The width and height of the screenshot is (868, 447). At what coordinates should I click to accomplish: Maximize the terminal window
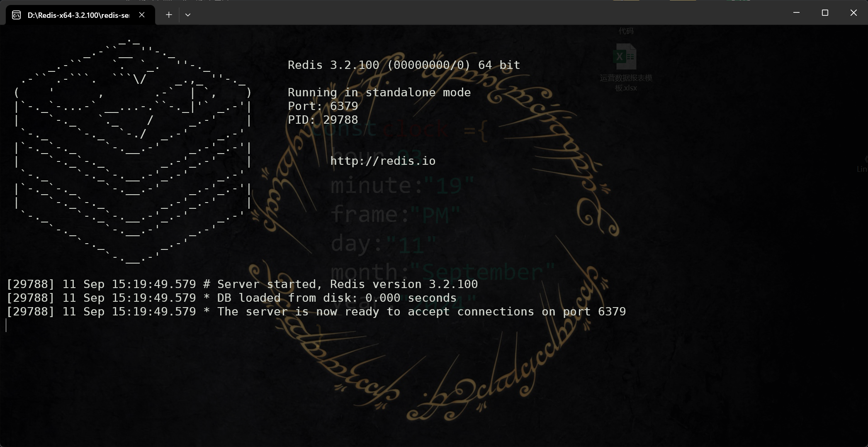tap(825, 13)
